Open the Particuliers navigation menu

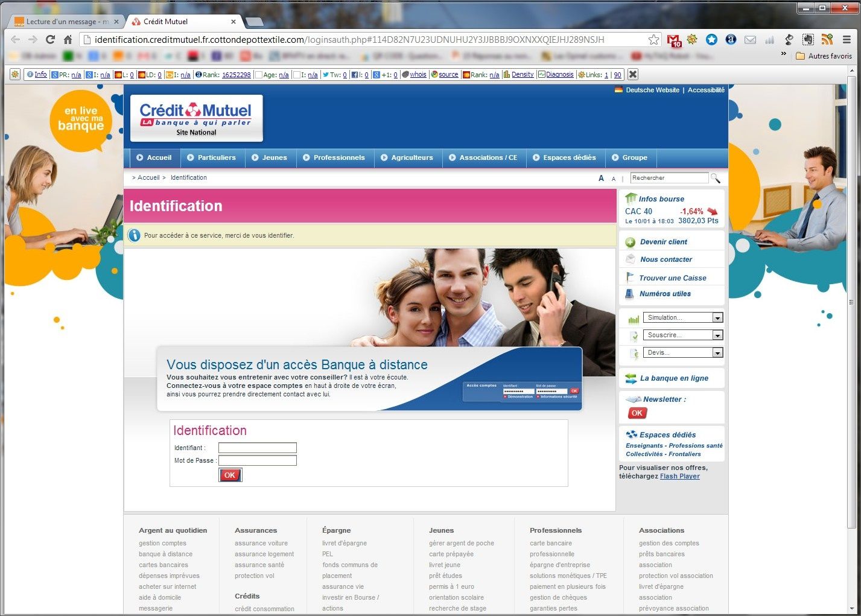coord(211,157)
